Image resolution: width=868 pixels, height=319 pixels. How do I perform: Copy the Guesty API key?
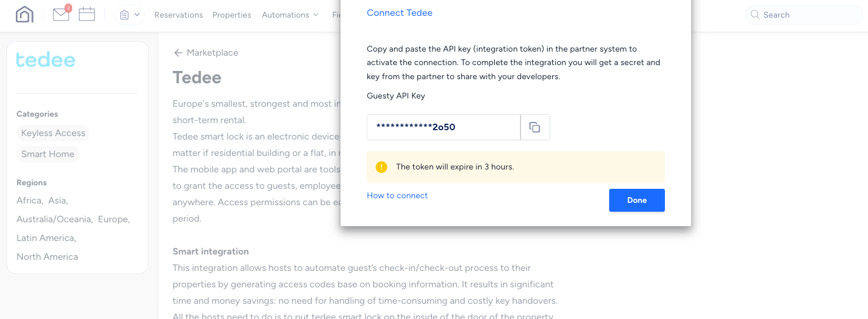click(535, 127)
